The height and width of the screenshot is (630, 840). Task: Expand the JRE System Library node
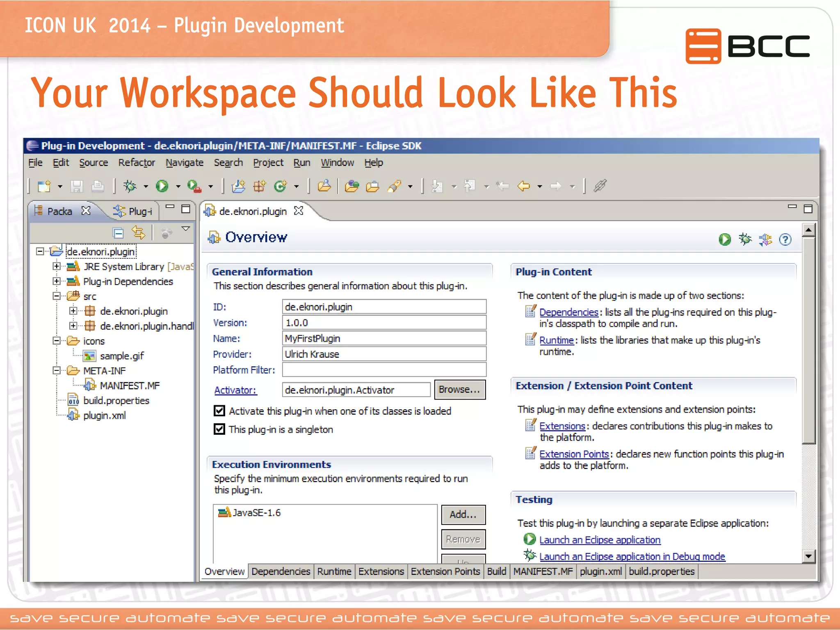[x=57, y=266]
